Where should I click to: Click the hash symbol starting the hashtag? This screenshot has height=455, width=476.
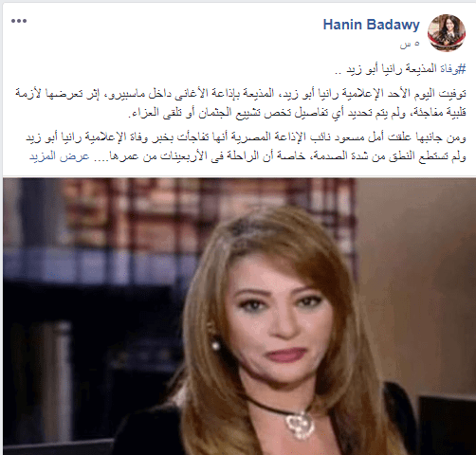(x=463, y=69)
